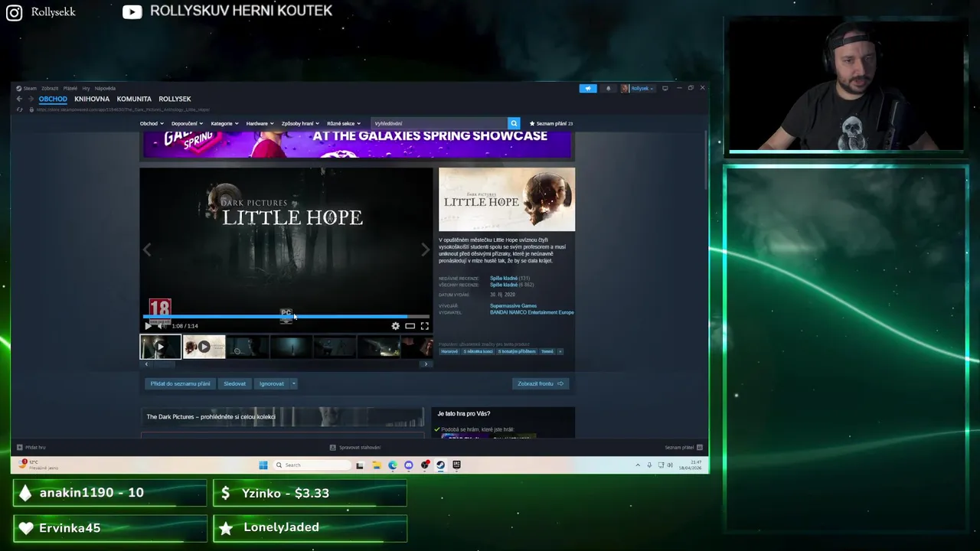The image size is (980, 551).
Task: Open File Explorer from taskbar
Action: 376,465
